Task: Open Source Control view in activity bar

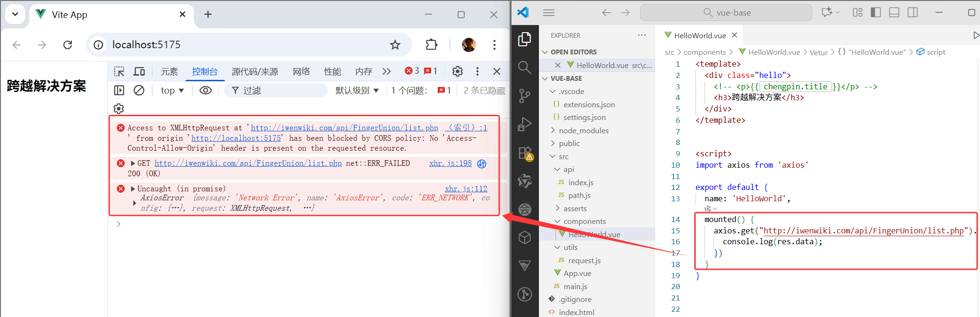Action: [524, 96]
